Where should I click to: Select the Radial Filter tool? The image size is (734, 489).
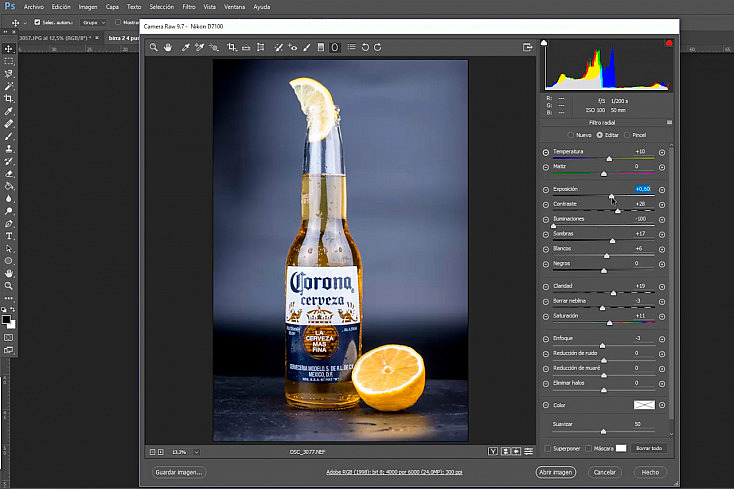(x=335, y=47)
